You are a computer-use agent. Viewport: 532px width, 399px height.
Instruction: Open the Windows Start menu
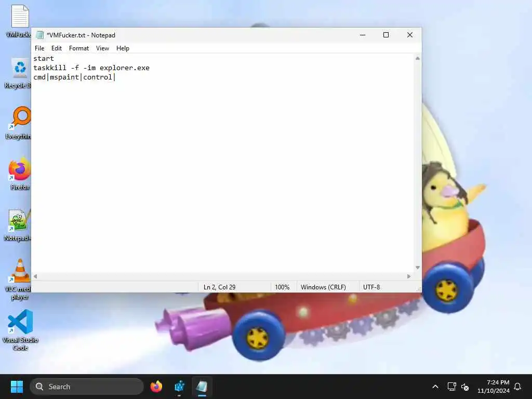[x=17, y=387]
